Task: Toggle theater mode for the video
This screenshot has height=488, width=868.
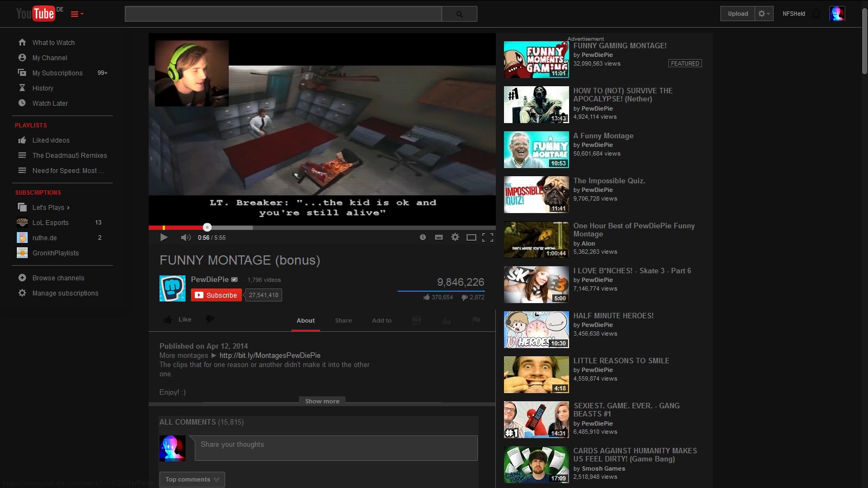Action: tap(471, 237)
